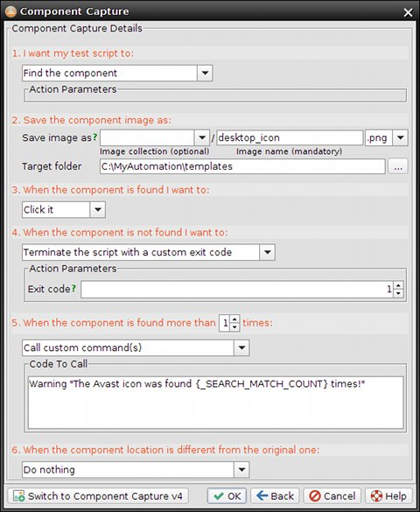Viewport: 420px width, 512px height.
Task: Increase the Exit code spinner value
Action: tap(398, 285)
